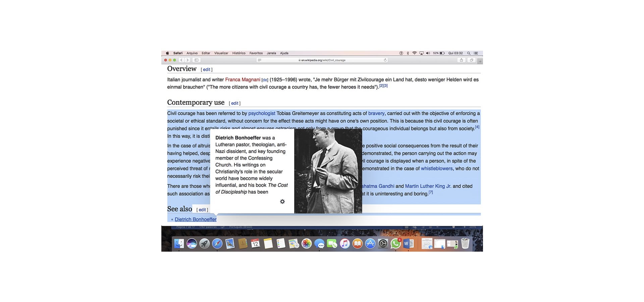Reload the Civil courage page
Screen dimensions: 644x302
(x=385, y=60)
